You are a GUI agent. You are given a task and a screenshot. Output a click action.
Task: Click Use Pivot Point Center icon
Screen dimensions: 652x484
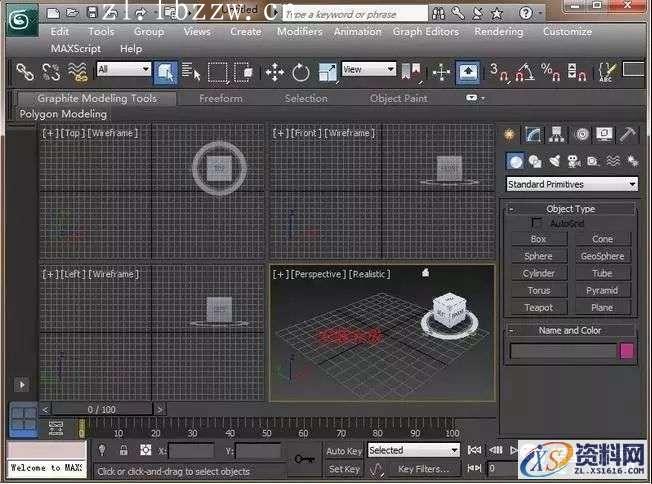[x=411, y=72]
